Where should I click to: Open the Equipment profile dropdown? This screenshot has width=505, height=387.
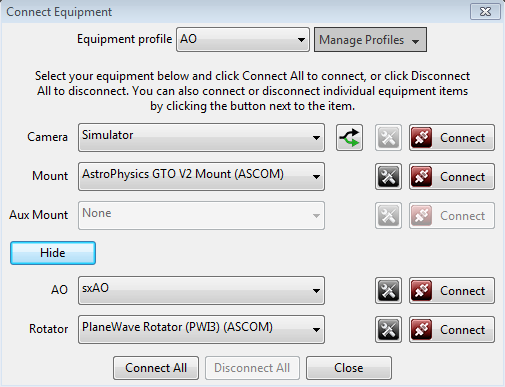click(243, 40)
